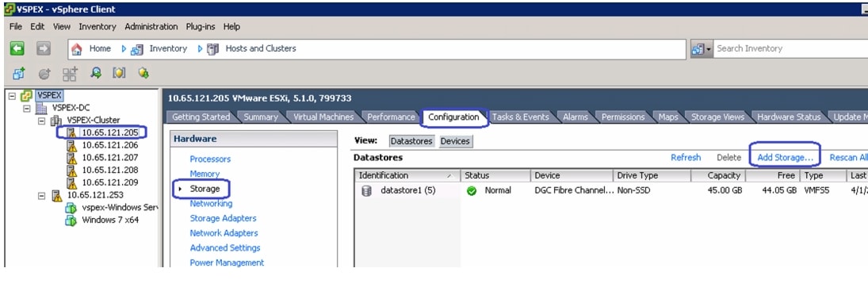
Task: Switch view to Devices
Action: 455,141
